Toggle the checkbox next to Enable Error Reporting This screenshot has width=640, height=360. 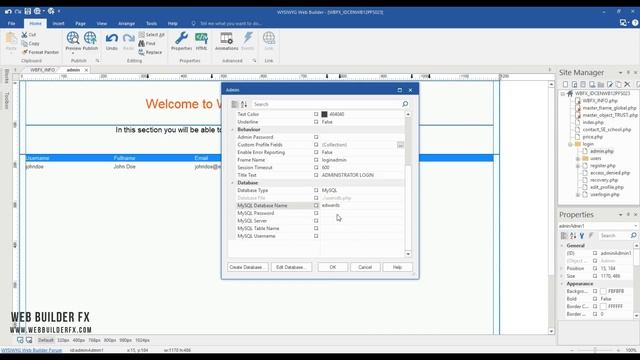[x=316, y=152]
